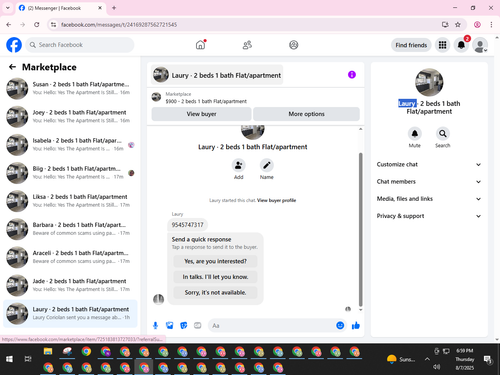Open the Chrome tab search dropdown
500x375 pixels.
8,8
